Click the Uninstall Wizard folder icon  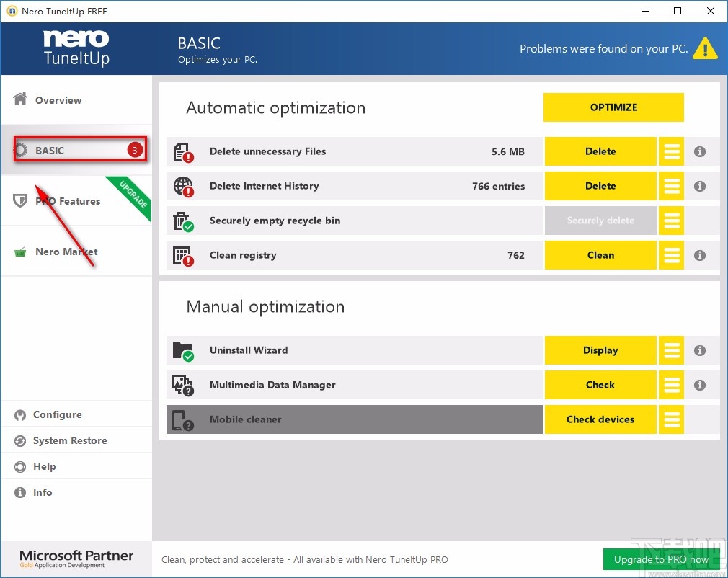coord(183,351)
